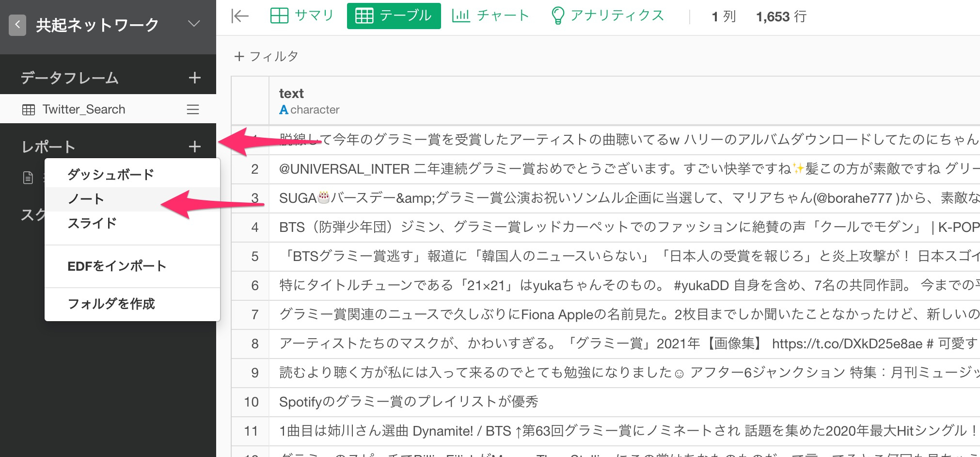Select フォルダを作成 menu entry

(x=132, y=304)
